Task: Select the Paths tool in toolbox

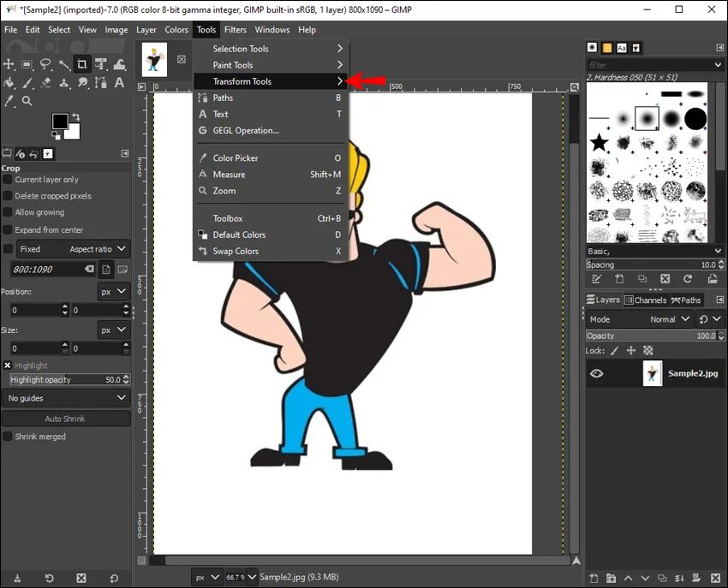Action: click(101, 83)
